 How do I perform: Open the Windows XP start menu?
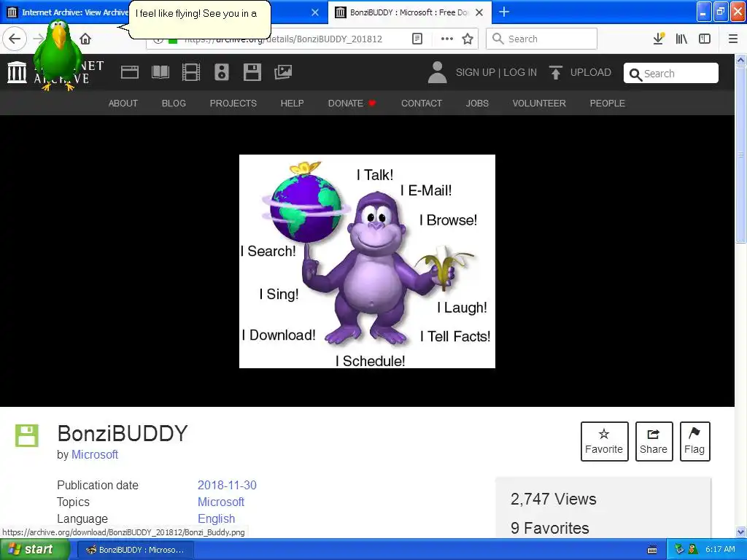pyautogui.click(x=34, y=550)
